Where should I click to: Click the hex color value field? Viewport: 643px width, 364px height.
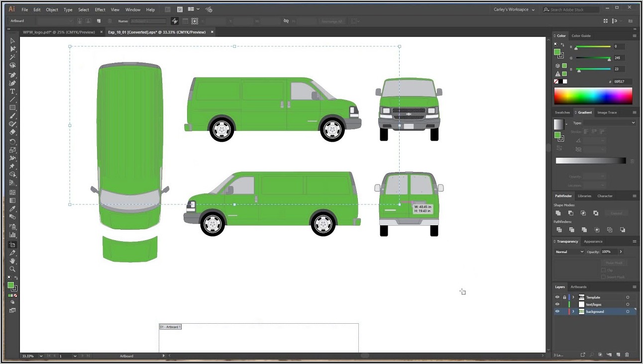(x=622, y=82)
